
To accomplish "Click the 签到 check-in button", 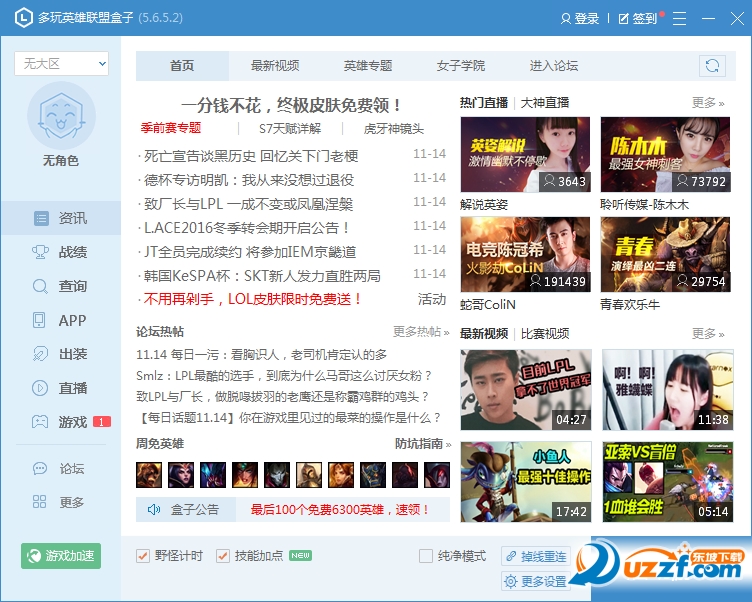I will pos(638,19).
